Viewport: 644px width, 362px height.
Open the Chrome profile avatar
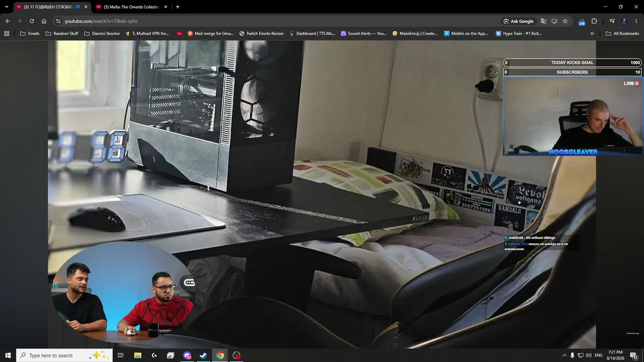click(624, 21)
